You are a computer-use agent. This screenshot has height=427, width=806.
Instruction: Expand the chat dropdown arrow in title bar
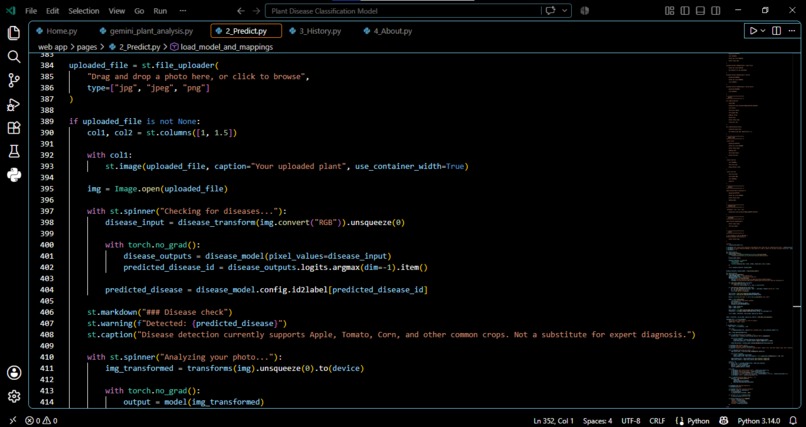[x=564, y=11]
